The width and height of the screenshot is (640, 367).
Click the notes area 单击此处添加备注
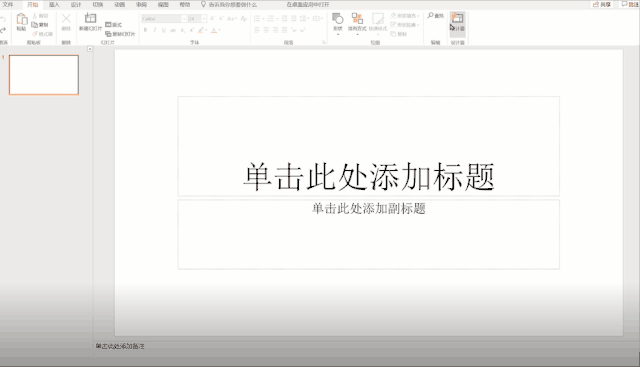click(x=120, y=346)
